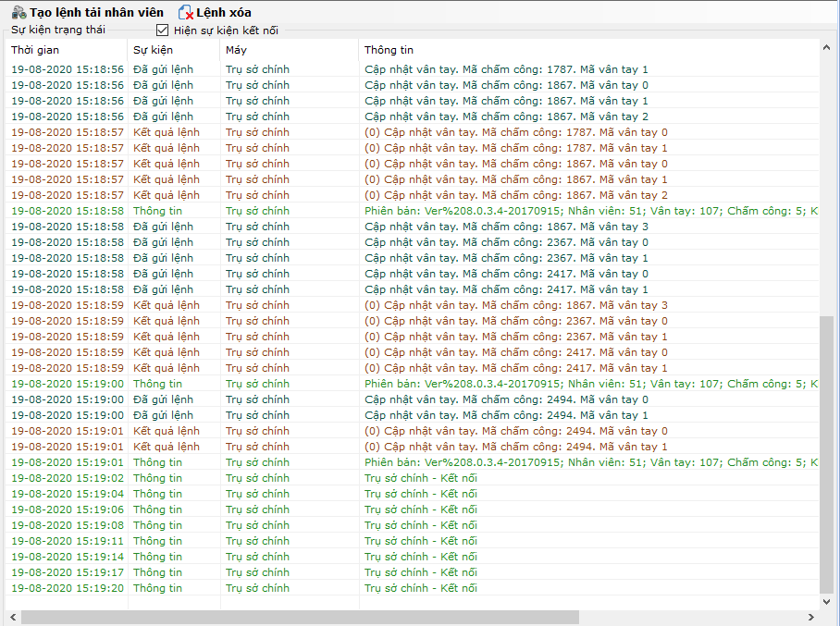Uncheck the Hiện sự kiện kết nối checkbox

(162, 31)
